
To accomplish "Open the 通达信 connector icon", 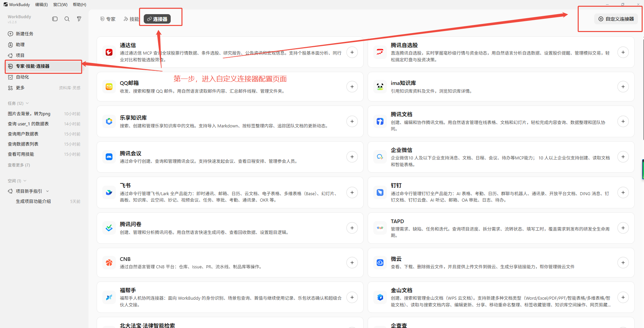I will point(109,52).
